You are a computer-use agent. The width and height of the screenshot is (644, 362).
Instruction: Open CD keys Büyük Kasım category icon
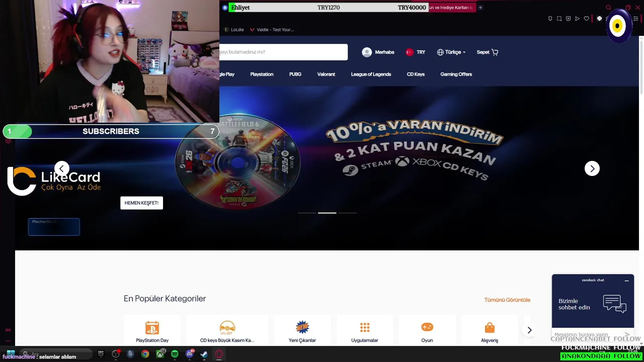227,327
